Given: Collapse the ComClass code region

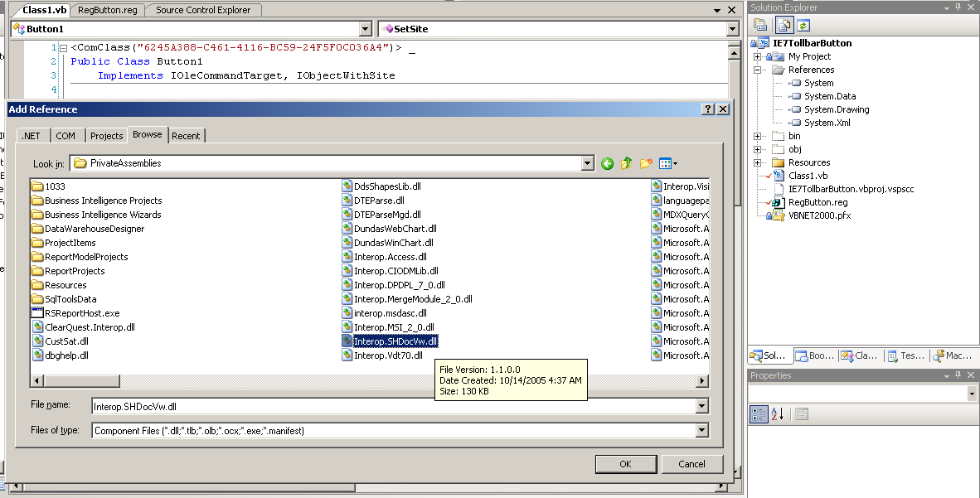Looking at the screenshot, I should (x=63, y=48).
